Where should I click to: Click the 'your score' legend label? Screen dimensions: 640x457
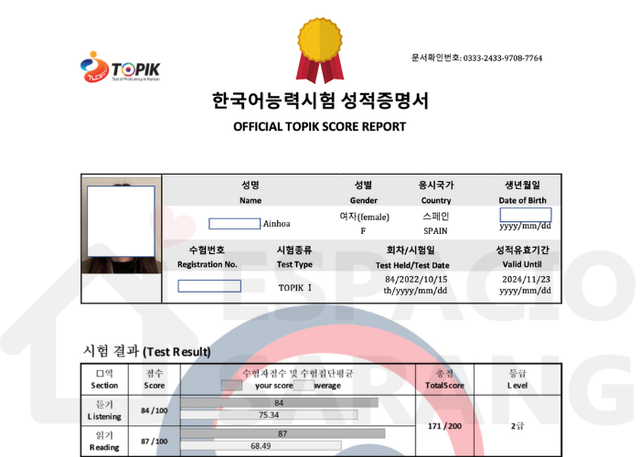(x=273, y=386)
